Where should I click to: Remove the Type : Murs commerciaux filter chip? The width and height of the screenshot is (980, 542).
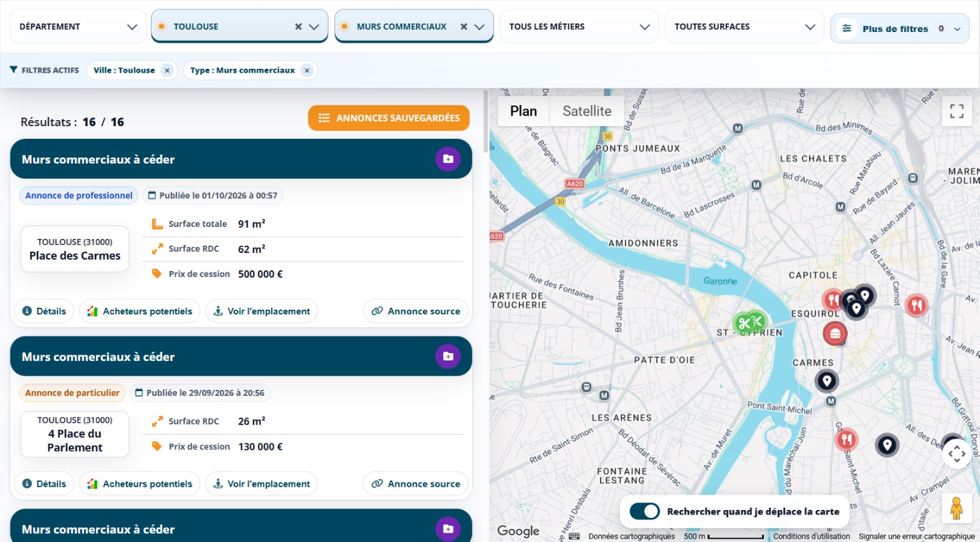pos(306,70)
